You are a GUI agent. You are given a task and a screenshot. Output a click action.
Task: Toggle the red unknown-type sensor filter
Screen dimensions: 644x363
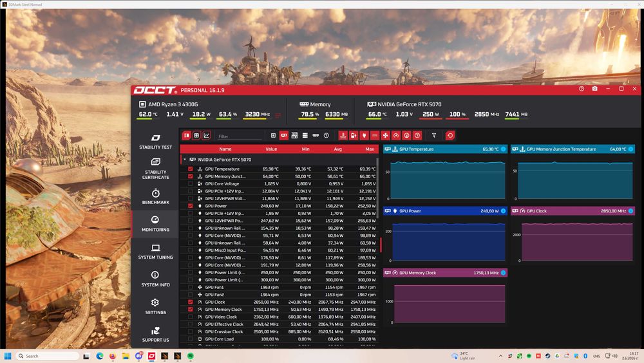pos(417,136)
